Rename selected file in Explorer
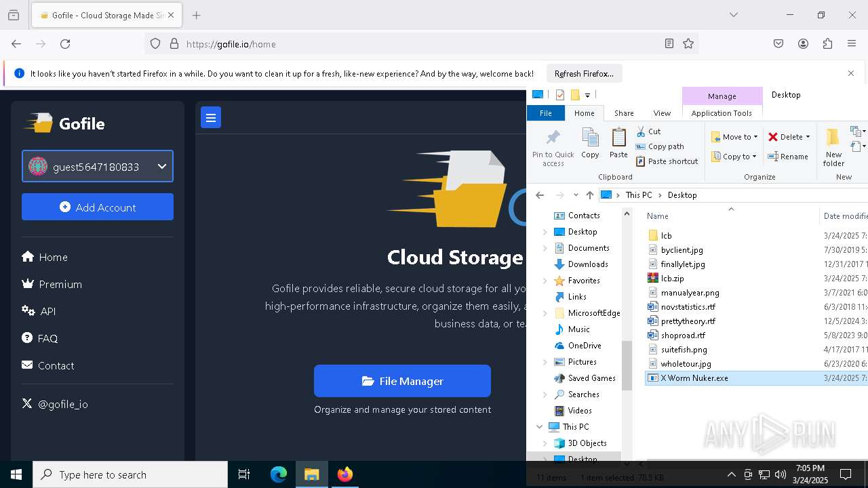This screenshot has height=488, width=868. point(788,157)
